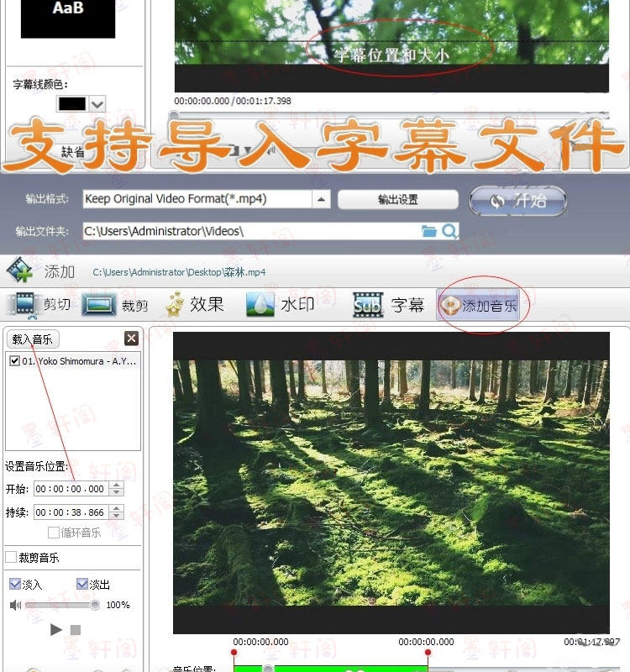Open the 字幕 subtitle tool
This screenshot has width=630, height=672.
click(388, 305)
